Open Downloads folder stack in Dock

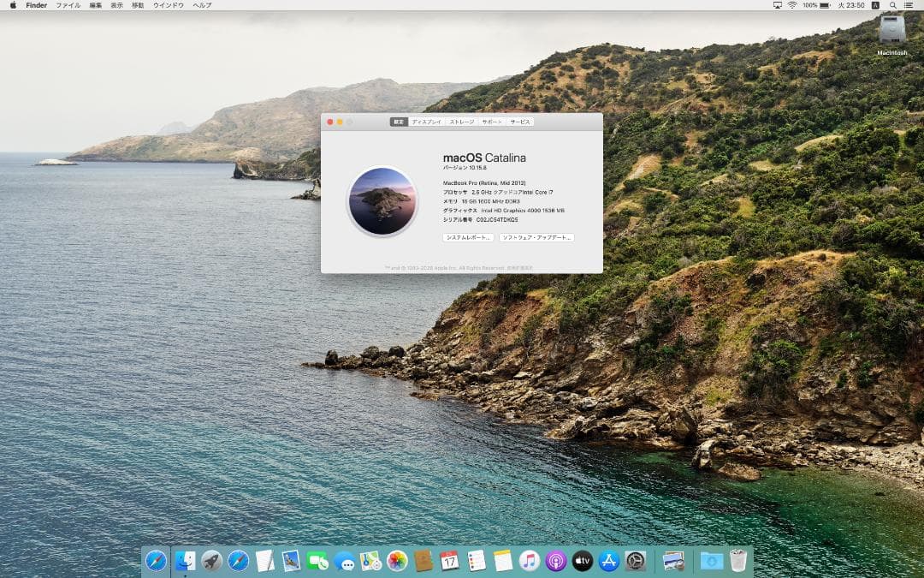[x=711, y=560]
